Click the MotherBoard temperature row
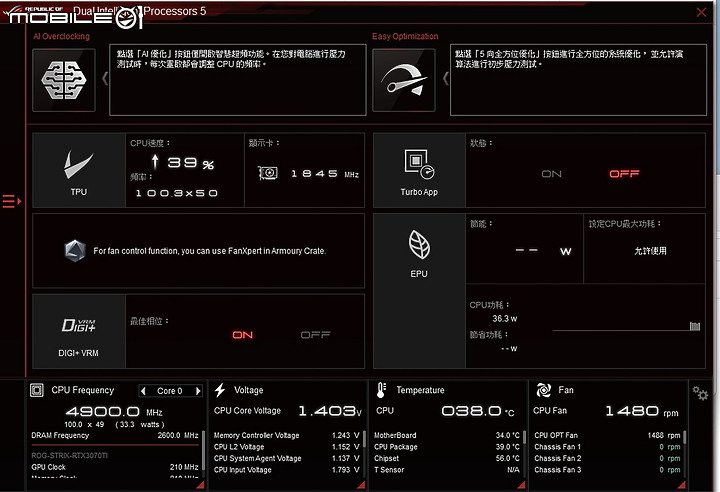The width and height of the screenshot is (720, 492). pyautogui.click(x=447, y=435)
